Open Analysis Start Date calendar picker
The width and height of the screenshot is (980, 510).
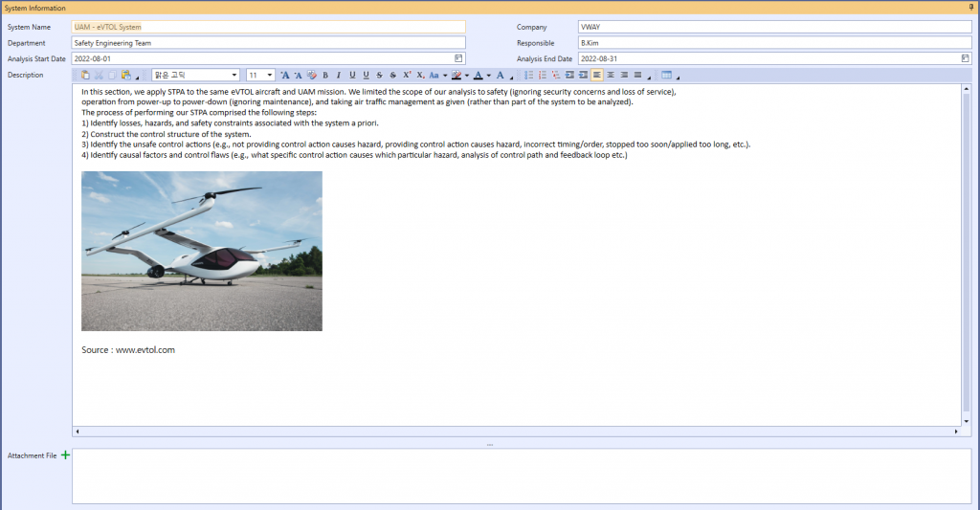point(458,58)
